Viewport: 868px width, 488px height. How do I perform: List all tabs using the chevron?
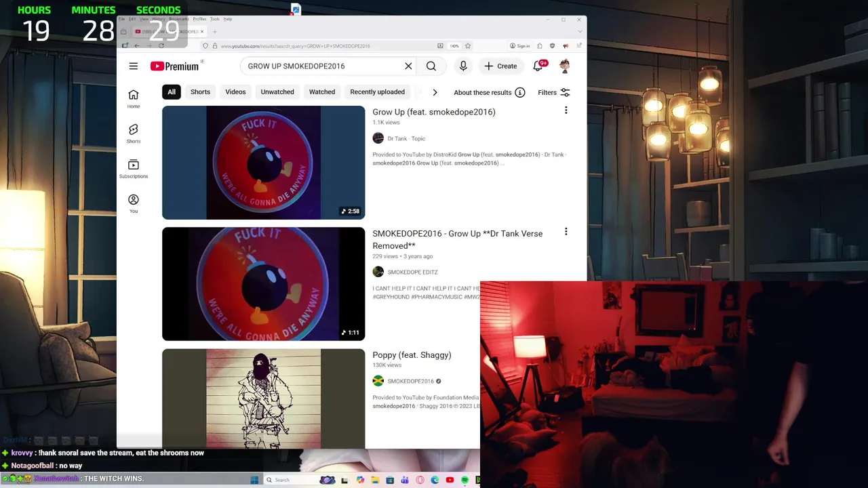click(x=580, y=31)
